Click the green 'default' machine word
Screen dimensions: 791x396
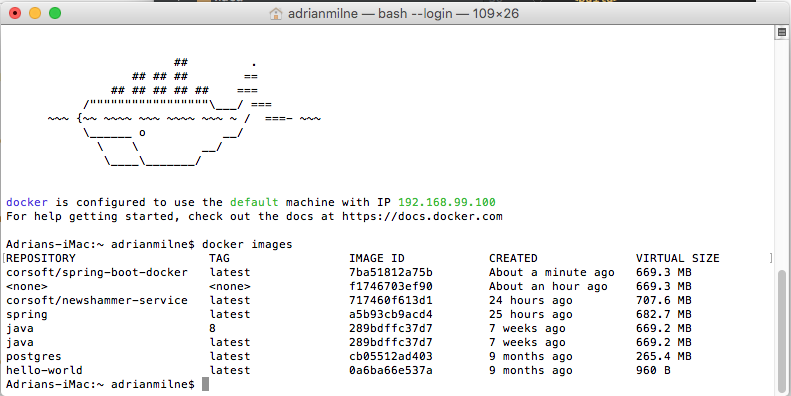pyautogui.click(x=254, y=202)
